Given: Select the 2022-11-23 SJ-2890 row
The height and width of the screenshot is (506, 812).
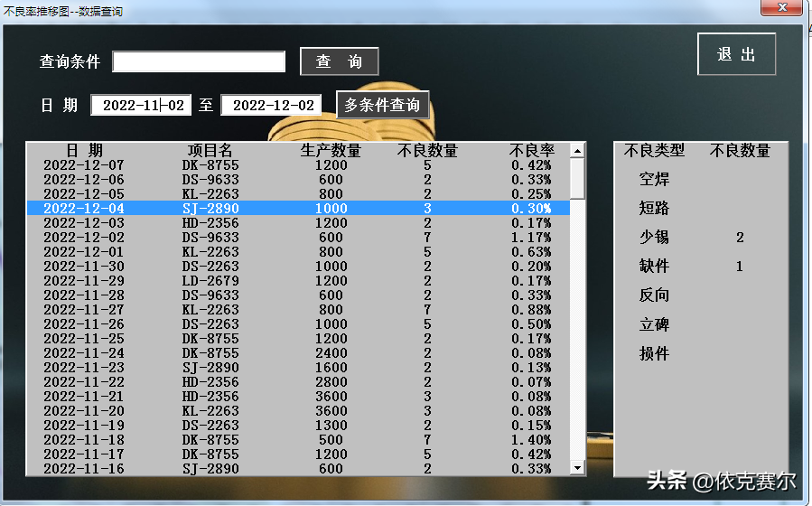Looking at the screenshot, I should [x=298, y=368].
